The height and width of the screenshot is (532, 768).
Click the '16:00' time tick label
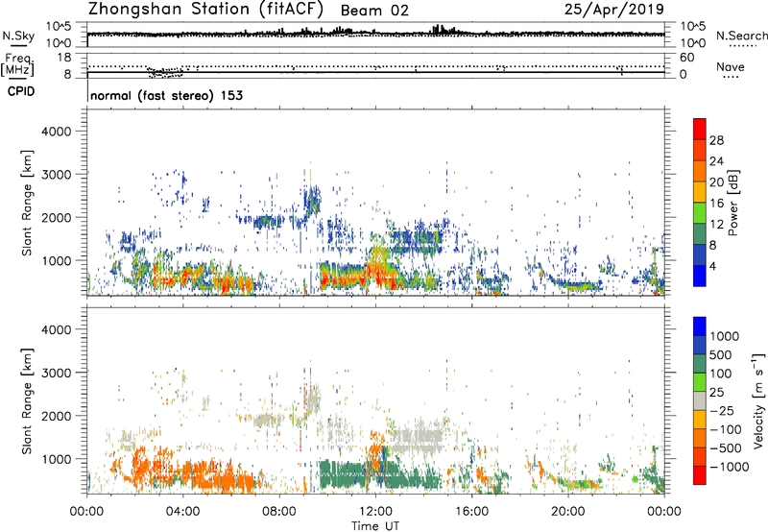pos(471,512)
